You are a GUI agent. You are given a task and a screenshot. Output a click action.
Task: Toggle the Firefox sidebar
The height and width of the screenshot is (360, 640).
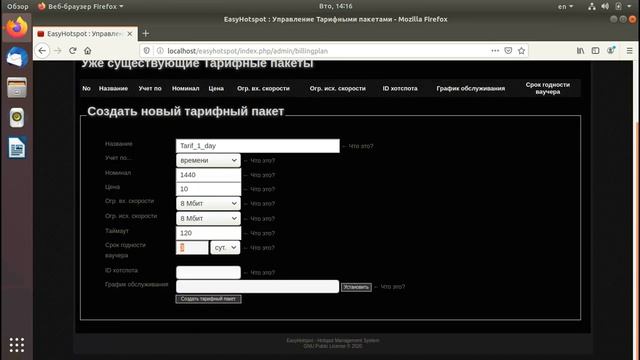point(596,51)
